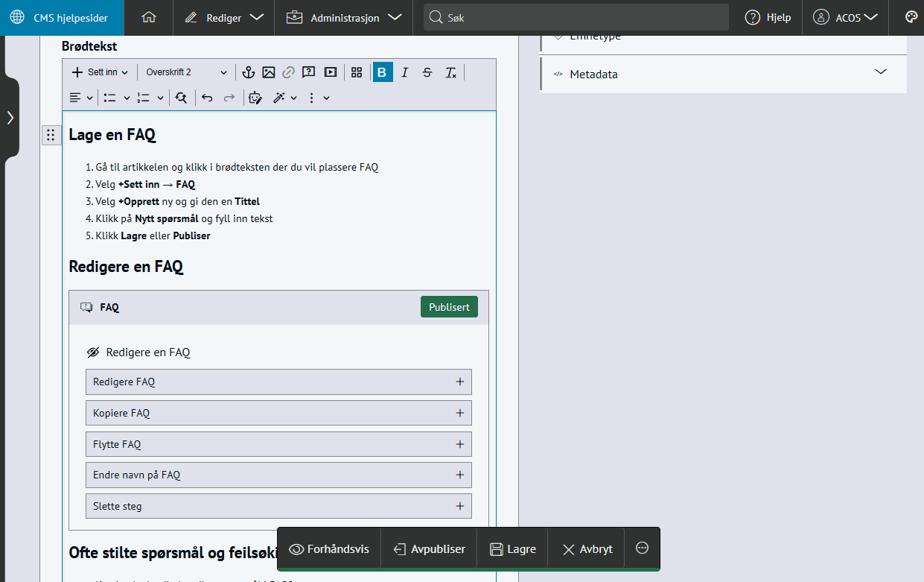The width and height of the screenshot is (924, 582).
Task: Go to the home page icon
Action: pyautogui.click(x=149, y=17)
